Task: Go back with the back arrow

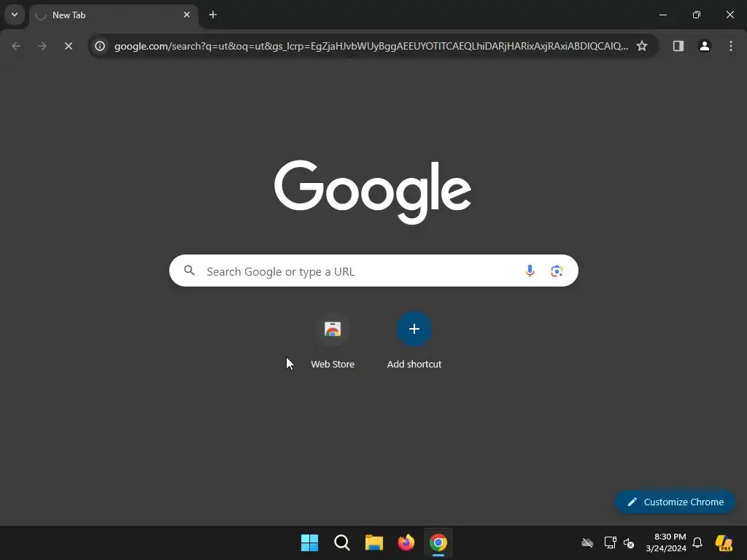Action: tap(16, 46)
